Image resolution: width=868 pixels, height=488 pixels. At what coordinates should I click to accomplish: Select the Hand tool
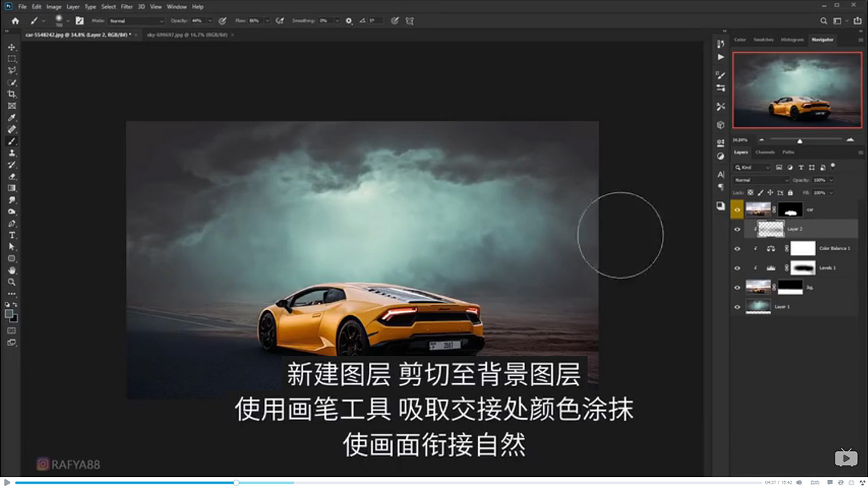(x=12, y=270)
